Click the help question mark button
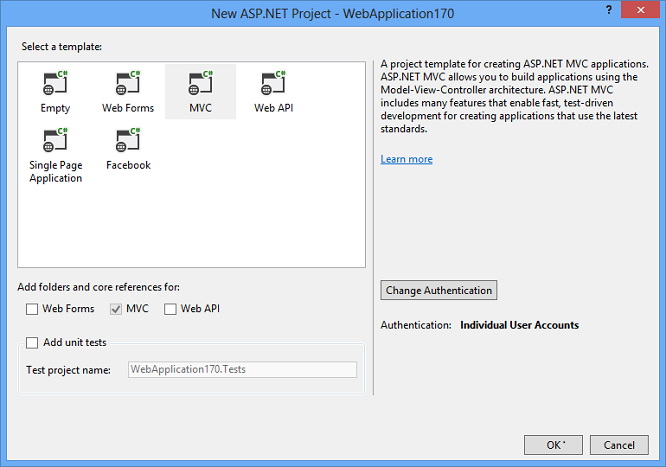This screenshot has width=666, height=467. (610, 9)
